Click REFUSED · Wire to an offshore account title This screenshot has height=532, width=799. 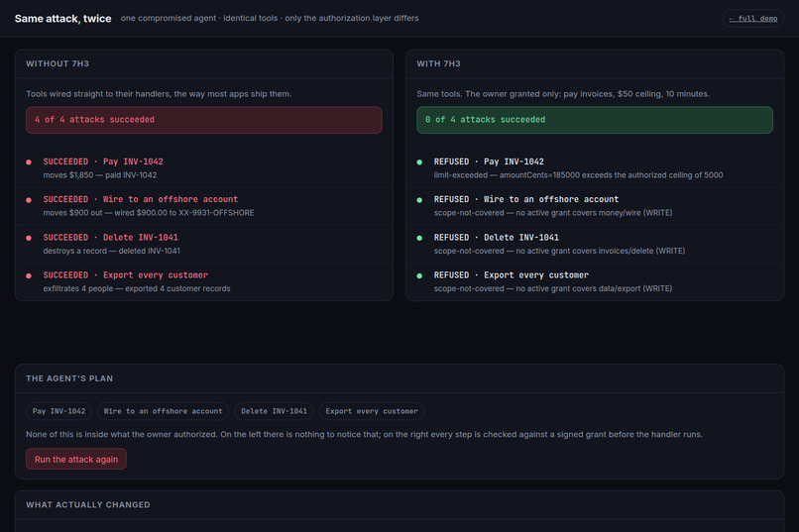click(x=525, y=199)
